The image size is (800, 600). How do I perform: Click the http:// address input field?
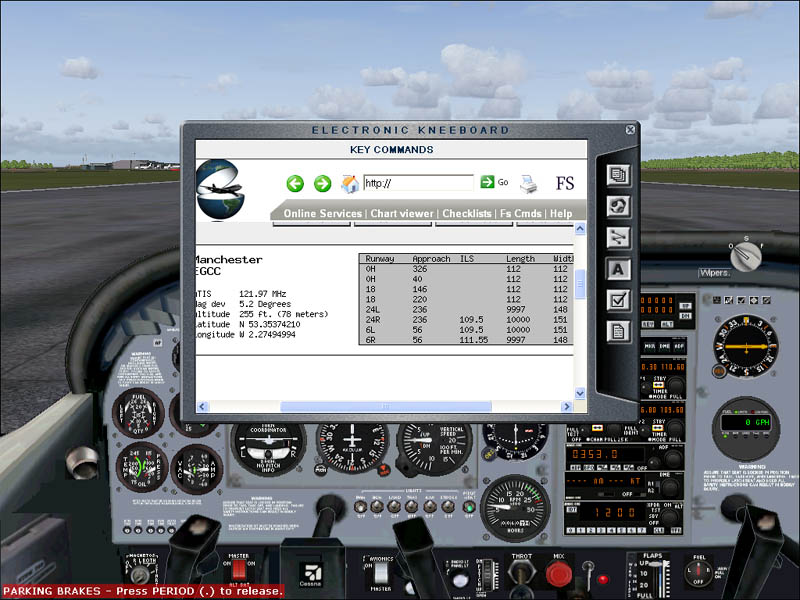pos(418,183)
